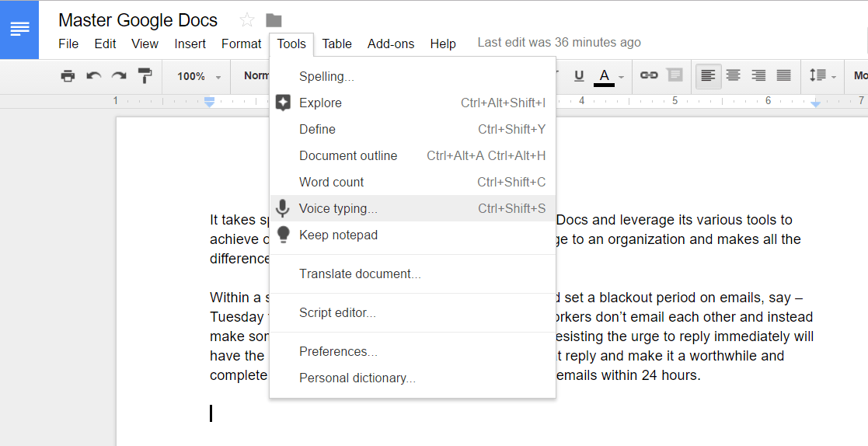Click the Undo arrow icon
The height and width of the screenshot is (446, 868).
pos(94,76)
